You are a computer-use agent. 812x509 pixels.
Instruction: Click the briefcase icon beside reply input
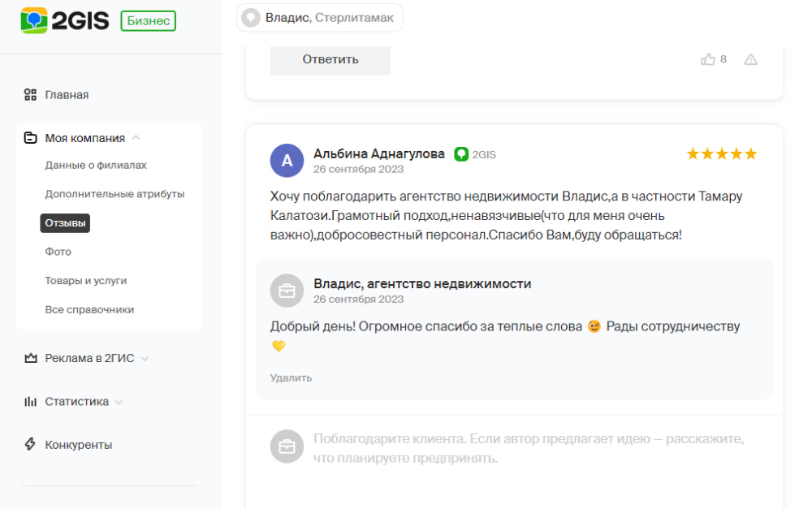tap(287, 446)
